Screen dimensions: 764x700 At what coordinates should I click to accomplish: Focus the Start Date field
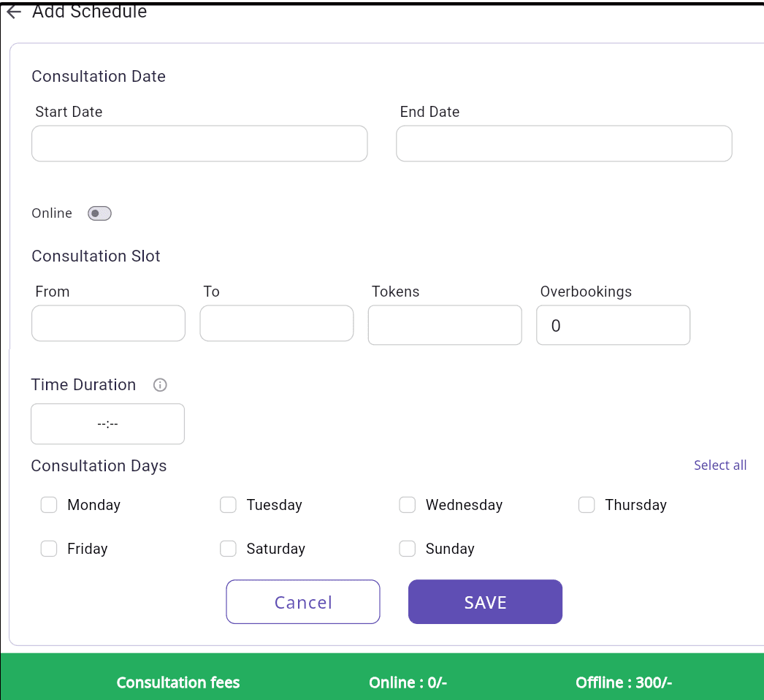pyautogui.click(x=199, y=144)
